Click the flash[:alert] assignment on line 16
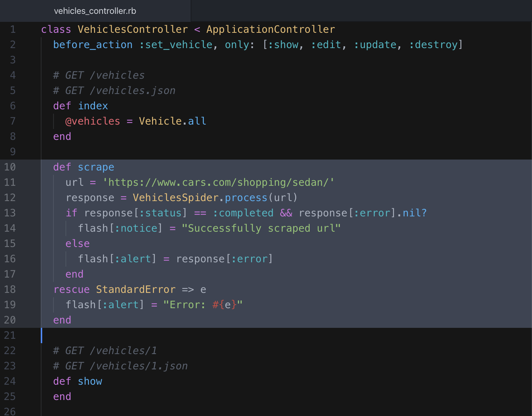The image size is (532, 416). tap(116, 259)
